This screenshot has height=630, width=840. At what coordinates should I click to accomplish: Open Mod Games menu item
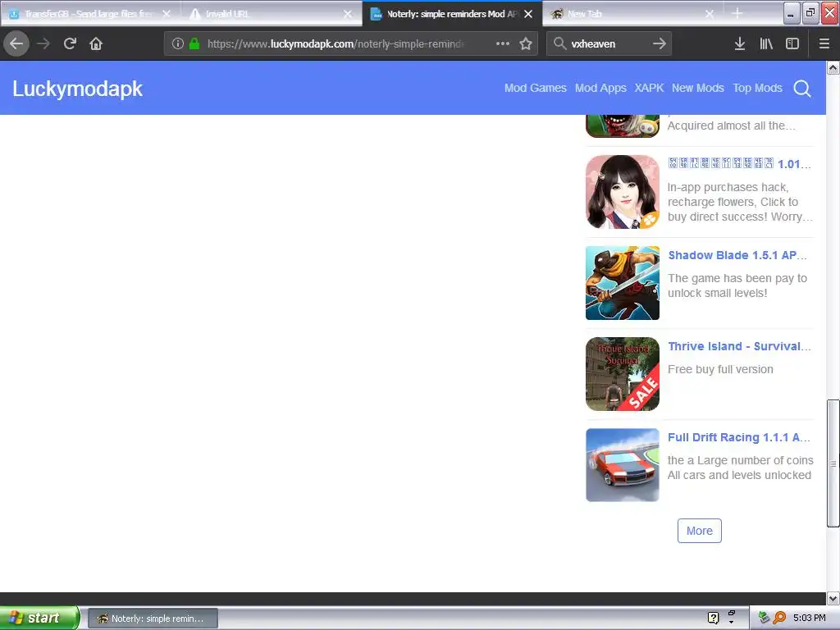pos(535,88)
